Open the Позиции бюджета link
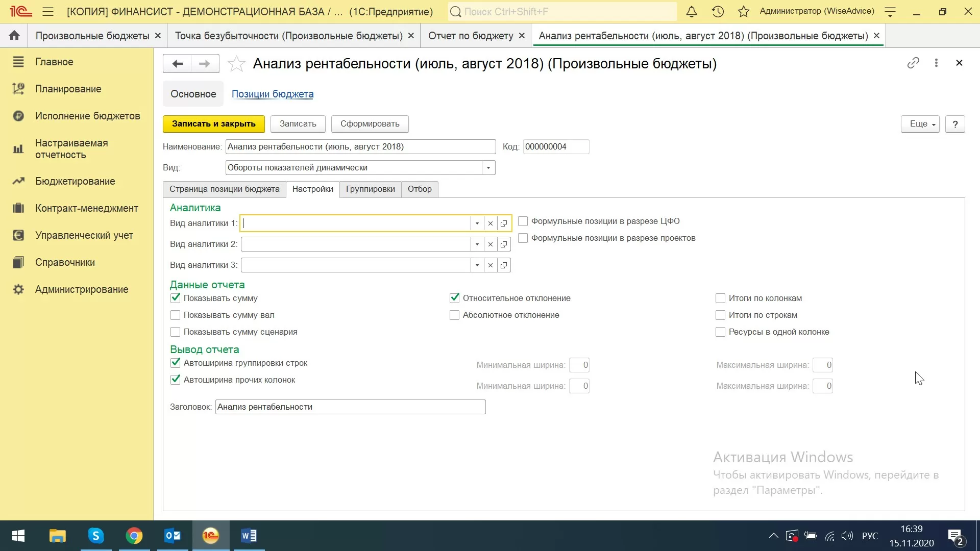Viewport: 980px width, 551px height. [x=273, y=94]
